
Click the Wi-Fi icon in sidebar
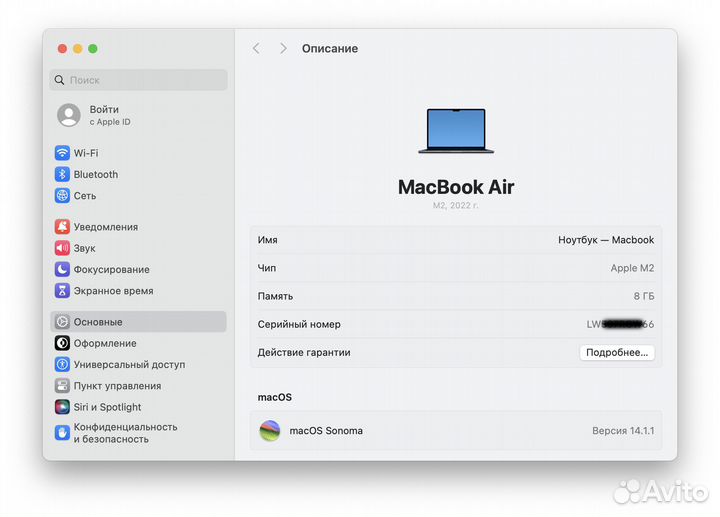tap(62, 153)
